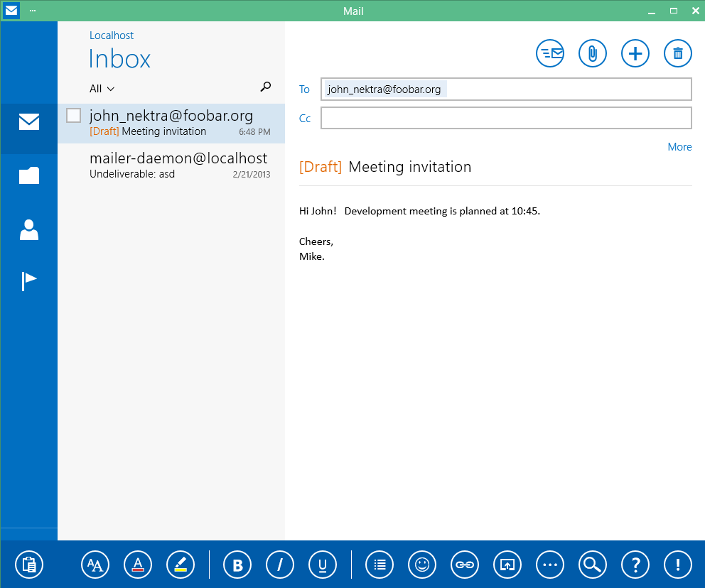Image resolution: width=705 pixels, height=588 pixels.
Task: Open the Calendar from the left sidebar
Action: [29, 175]
